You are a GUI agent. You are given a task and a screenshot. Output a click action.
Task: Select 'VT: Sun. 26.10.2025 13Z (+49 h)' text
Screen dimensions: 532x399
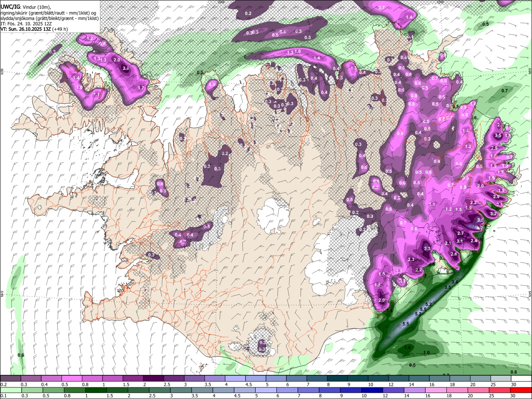(34, 29)
